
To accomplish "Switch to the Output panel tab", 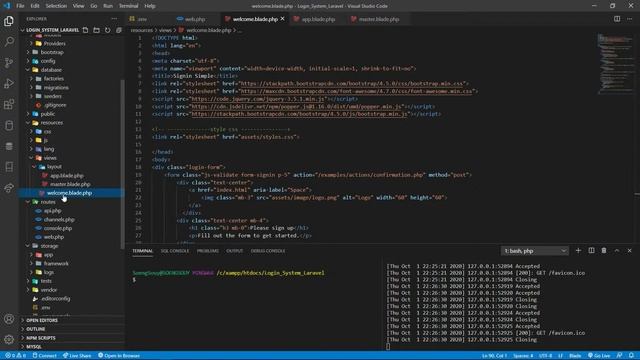I will (x=234, y=251).
